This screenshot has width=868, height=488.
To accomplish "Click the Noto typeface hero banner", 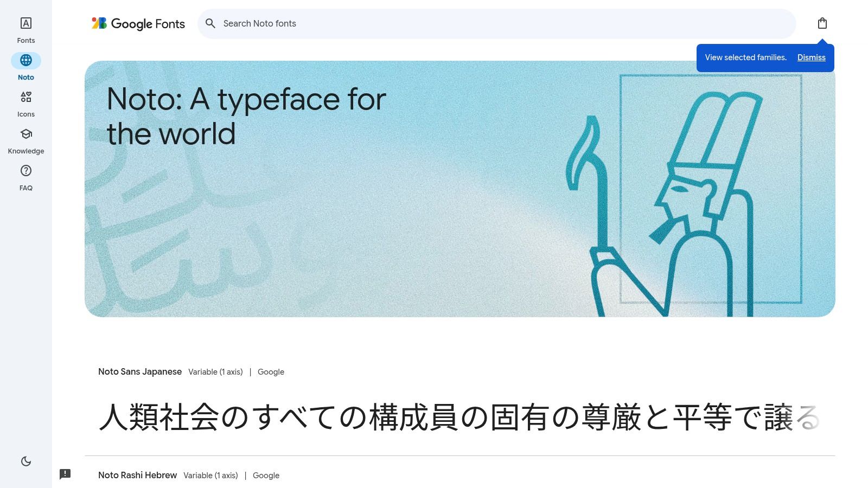I will tap(460, 189).
